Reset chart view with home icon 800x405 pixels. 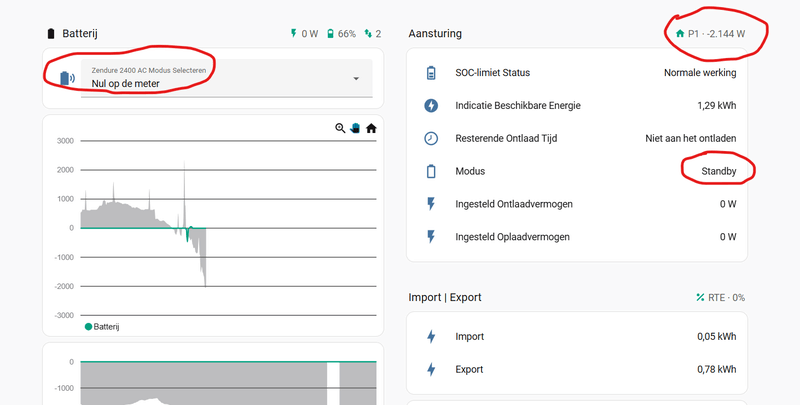(x=371, y=128)
